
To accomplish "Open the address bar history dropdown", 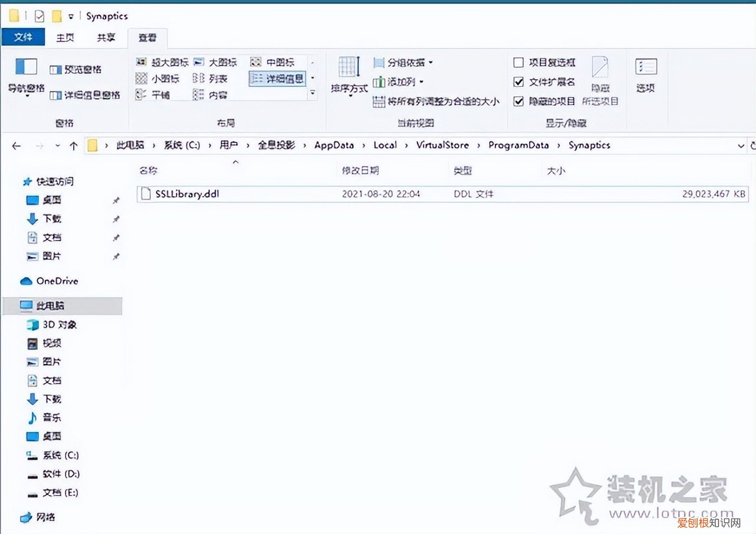I will click(x=741, y=145).
